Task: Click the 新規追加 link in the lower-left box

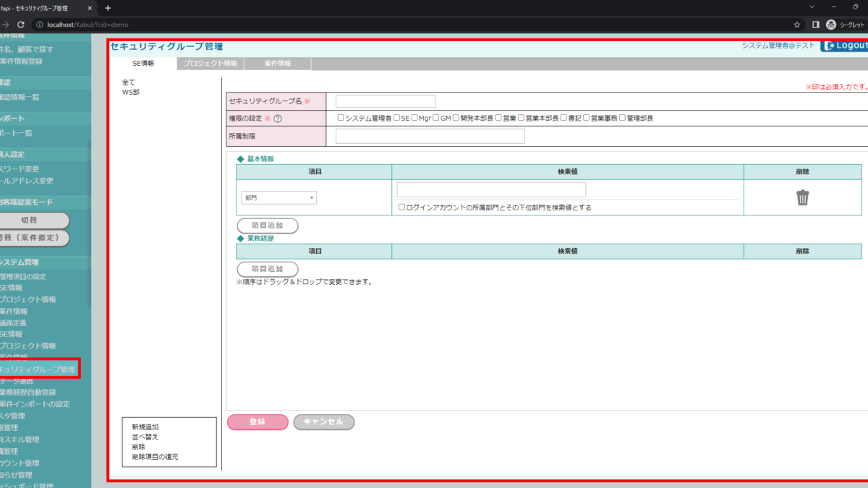Action: 145,427
